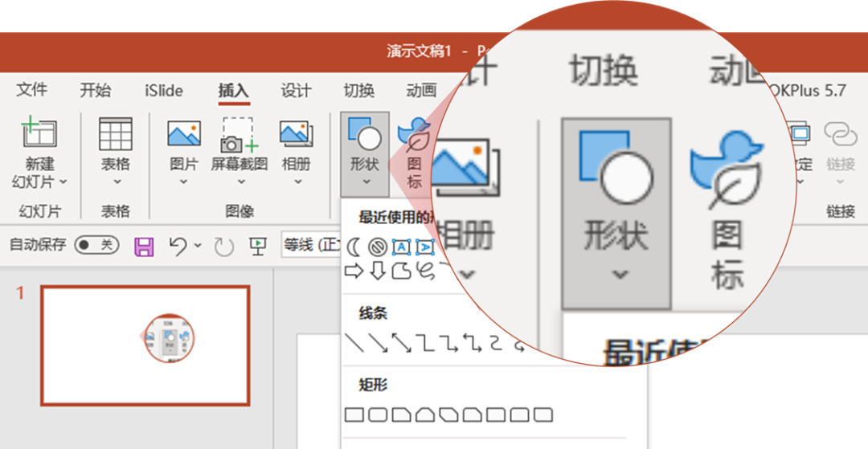Image resolution: width=868 pixels, height=449 pixels.
Task: Expand the New Slide dropdown chevron
Action: (x=63, y=182)
